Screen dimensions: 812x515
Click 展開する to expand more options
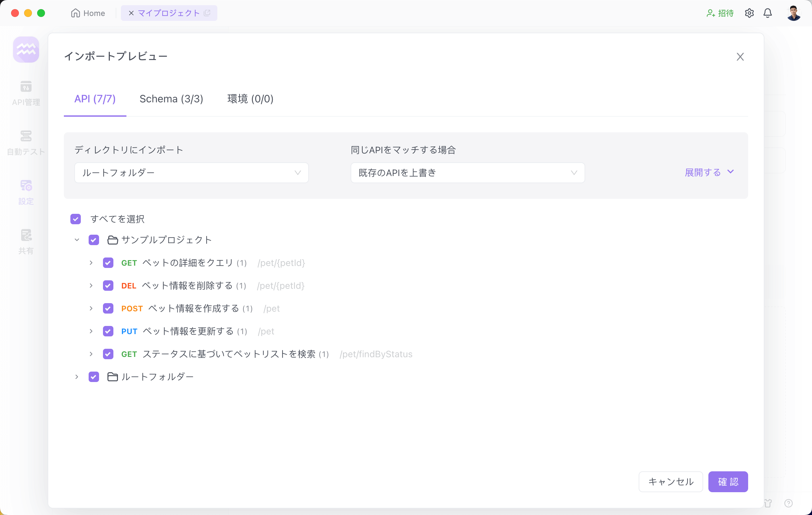[709, 172]
